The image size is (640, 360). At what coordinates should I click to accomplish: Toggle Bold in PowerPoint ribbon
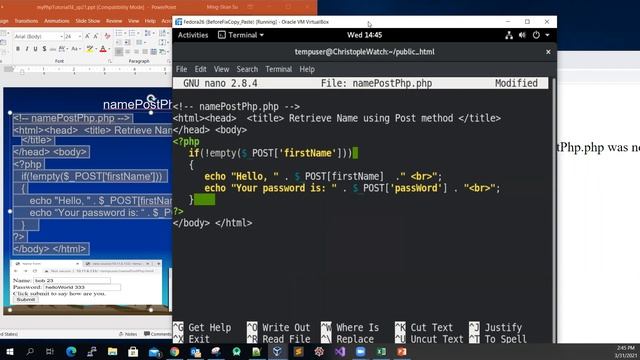18,49
